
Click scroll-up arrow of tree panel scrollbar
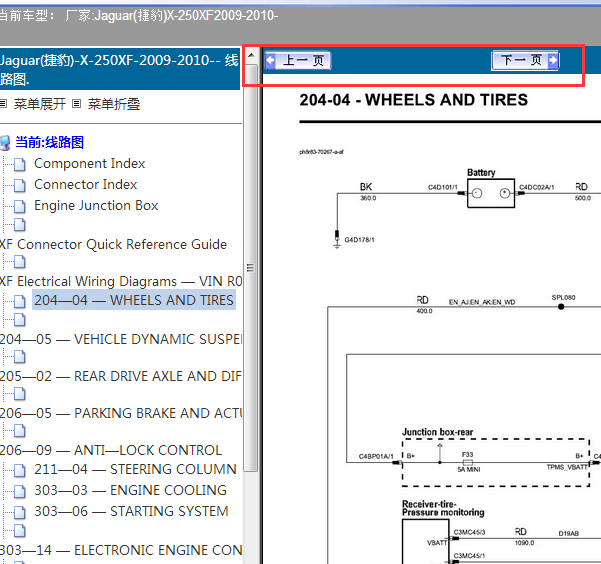click(x=251, y=56)
